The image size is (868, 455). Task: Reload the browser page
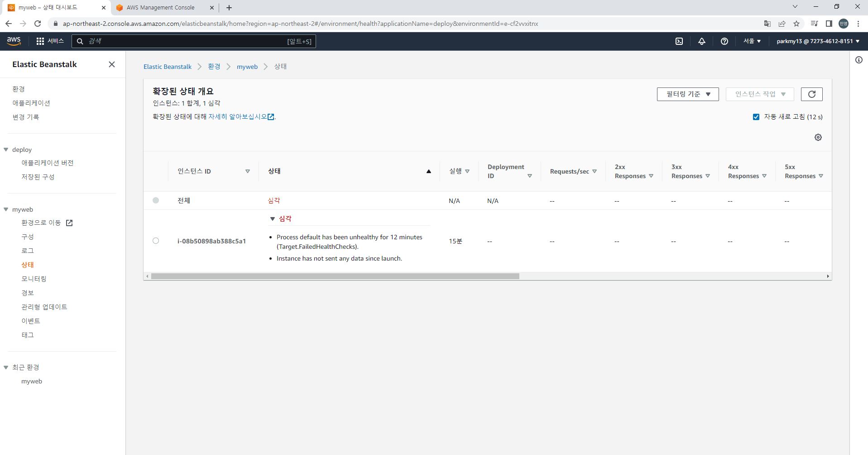pos(38,24)
